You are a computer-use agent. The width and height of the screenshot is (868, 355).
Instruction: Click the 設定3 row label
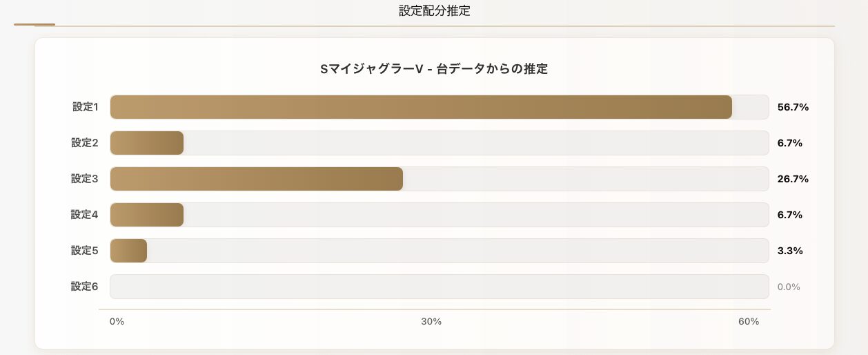click(x=85, y=179)
